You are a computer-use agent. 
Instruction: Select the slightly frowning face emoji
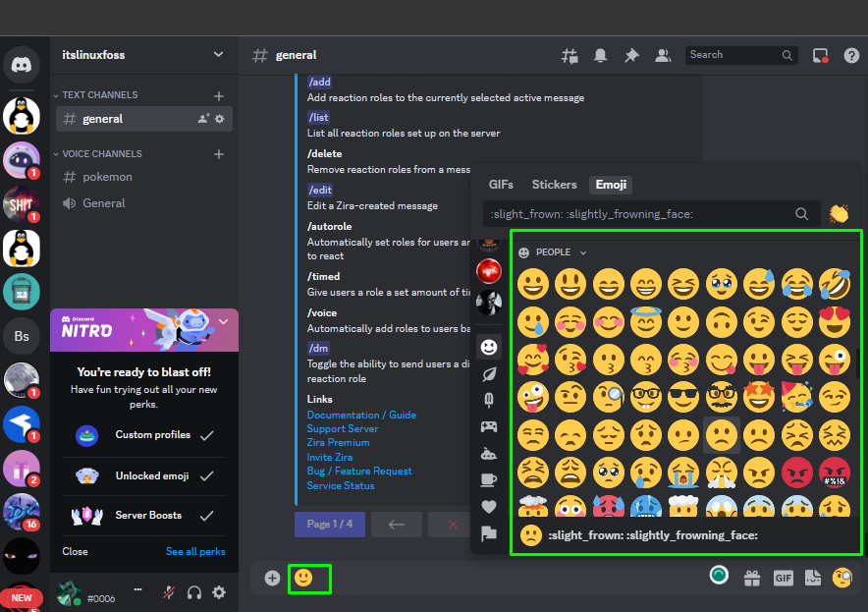(722, 435)
